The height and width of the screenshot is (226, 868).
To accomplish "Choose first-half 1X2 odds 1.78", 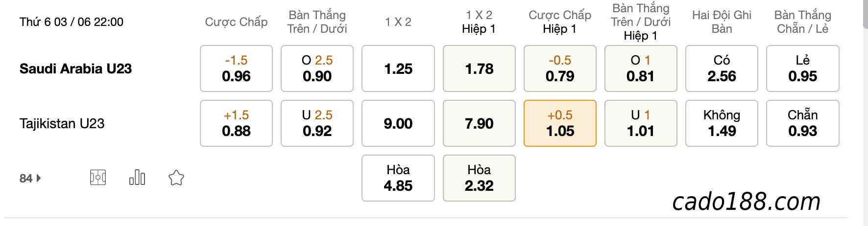I will pos(479,68).
